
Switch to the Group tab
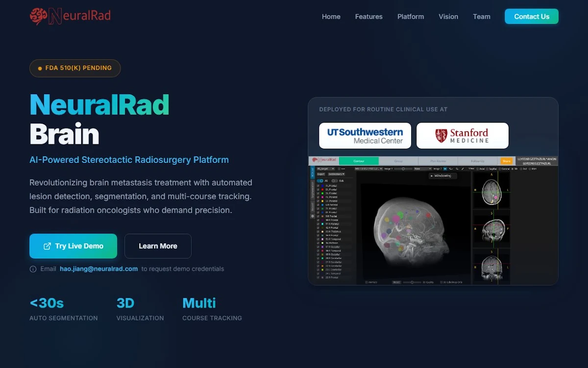click(398, 161)
